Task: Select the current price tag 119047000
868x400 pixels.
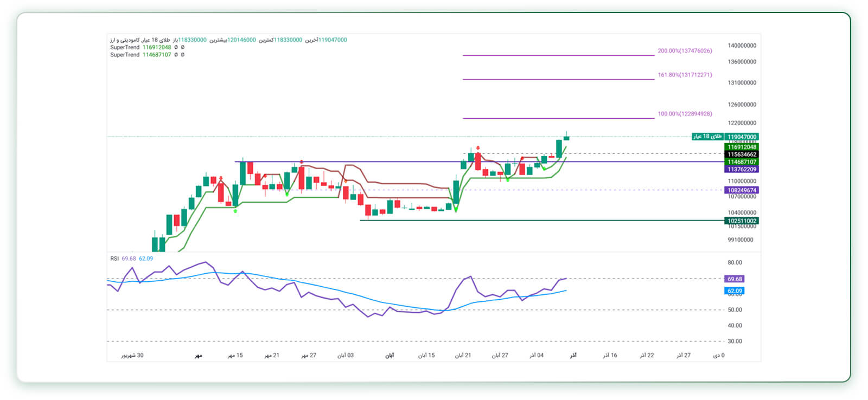Action: pos(742,137)
